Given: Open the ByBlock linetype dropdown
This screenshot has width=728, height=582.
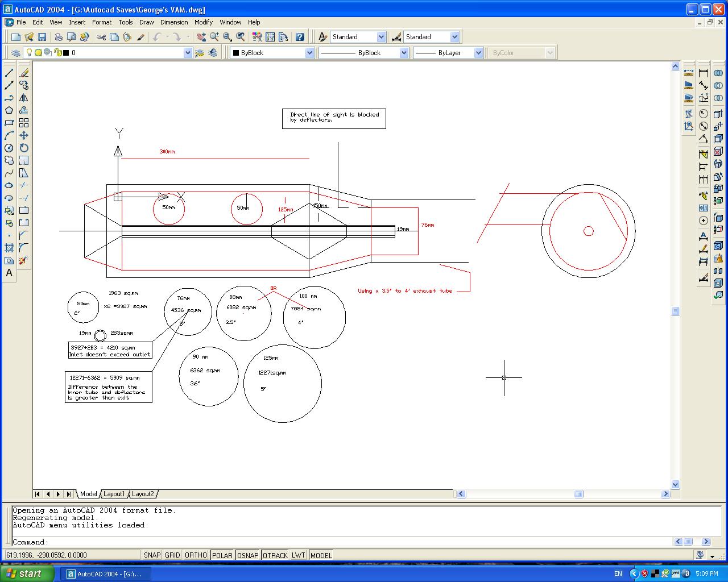Looking at the screenshot, I should 404,53.
